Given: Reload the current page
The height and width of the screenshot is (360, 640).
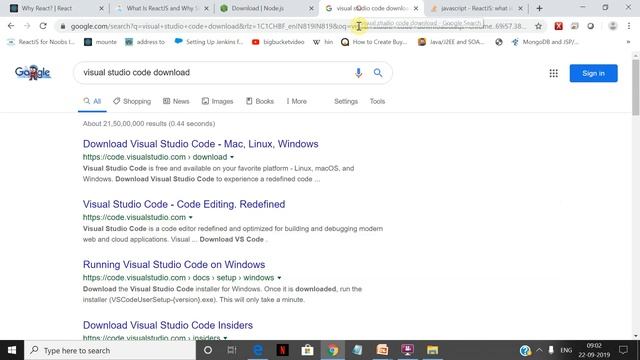Looking at the screenshot, I should 43,26.
